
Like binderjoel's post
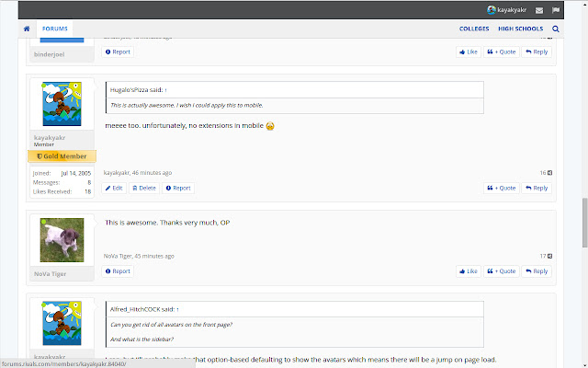coord(469,52)
